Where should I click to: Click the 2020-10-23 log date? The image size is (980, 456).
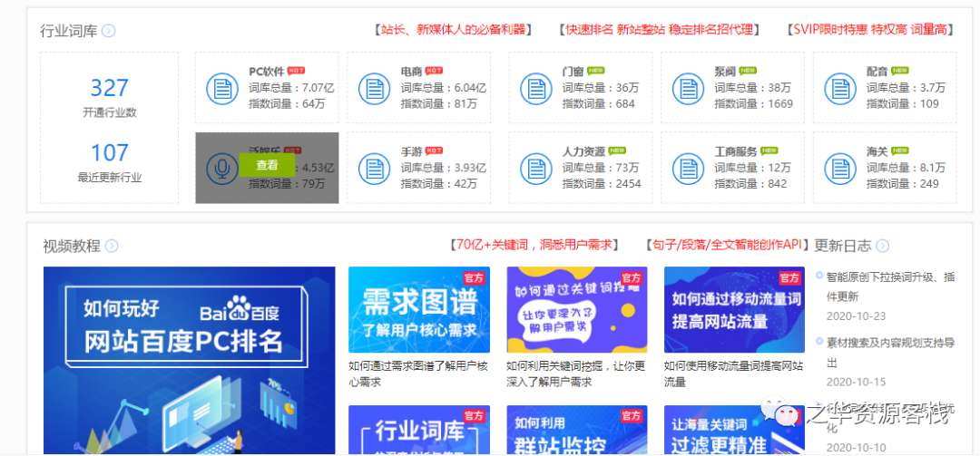tap(856, 316)
